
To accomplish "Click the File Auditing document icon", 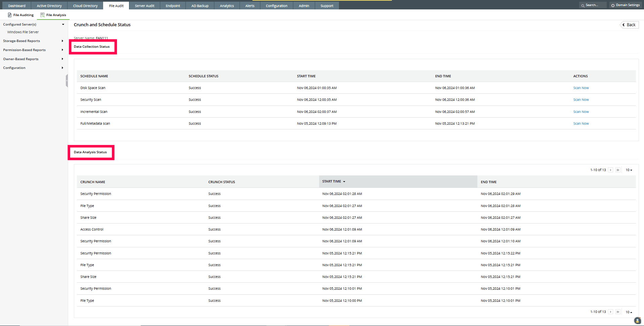I will coord(10,15).
